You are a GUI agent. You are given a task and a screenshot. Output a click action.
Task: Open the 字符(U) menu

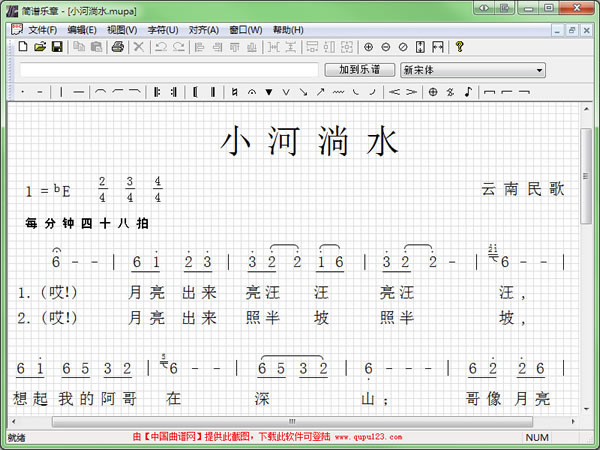(162, 29)
